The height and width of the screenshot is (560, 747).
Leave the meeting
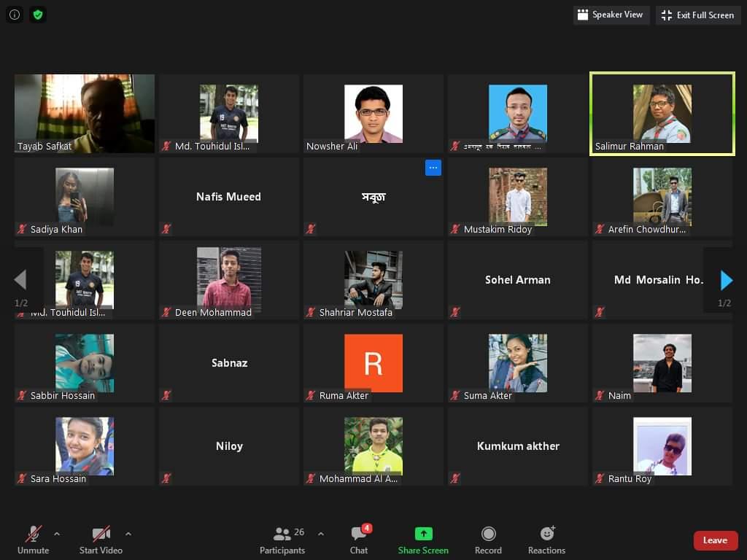coord(715,540)
